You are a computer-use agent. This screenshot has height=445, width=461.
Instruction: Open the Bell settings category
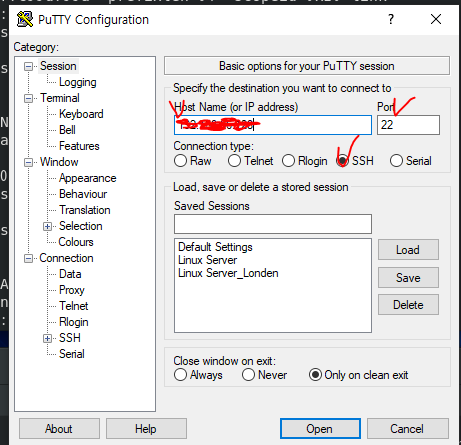(x=67, y=130)
